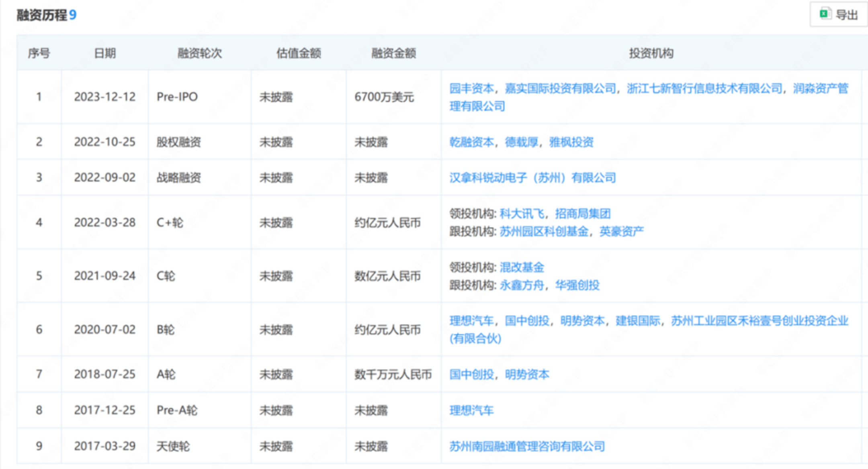
Task: Click the 序号 column header
Action: tap(39, 53)
